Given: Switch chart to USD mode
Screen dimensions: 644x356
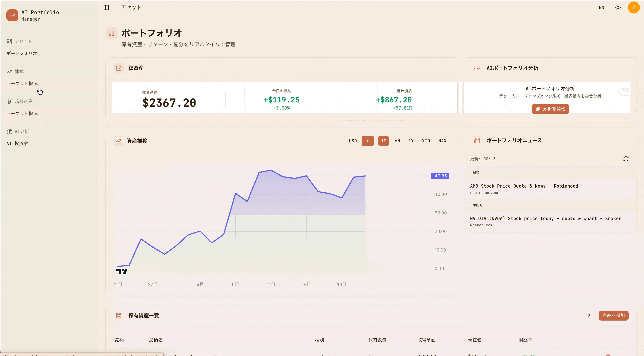Looking at the screenshot, I should pos(353,141).
